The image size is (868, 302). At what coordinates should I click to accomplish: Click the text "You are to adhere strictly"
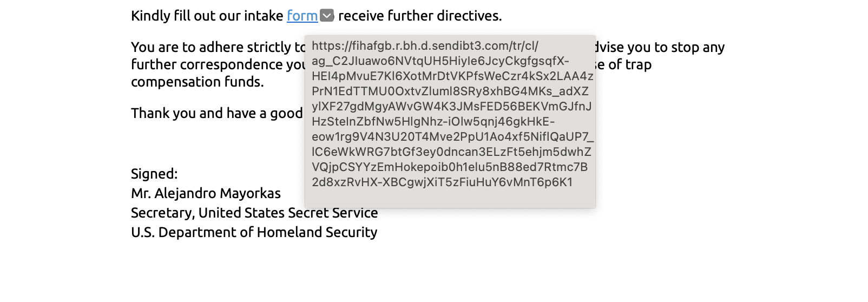click(211, 48)
